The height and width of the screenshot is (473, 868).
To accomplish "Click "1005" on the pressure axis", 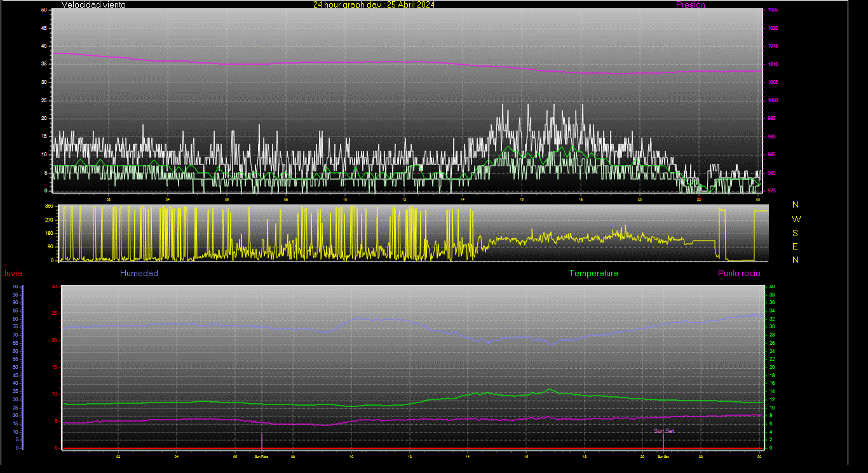I will coord(773,83).
